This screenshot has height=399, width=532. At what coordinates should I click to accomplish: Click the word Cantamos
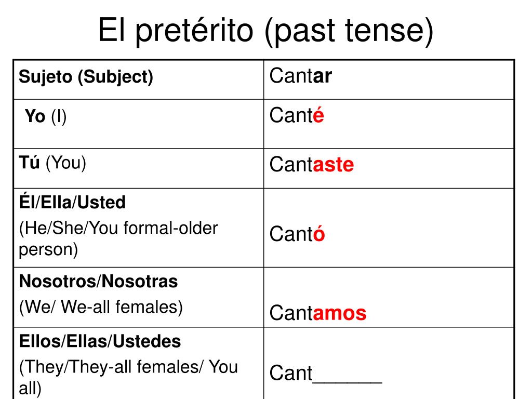point(318,313)
